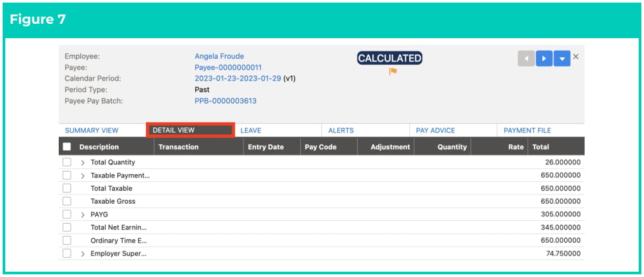Click the Description column header
The width and height of the screenshot is (644, 277).
(x=99, y=147)
